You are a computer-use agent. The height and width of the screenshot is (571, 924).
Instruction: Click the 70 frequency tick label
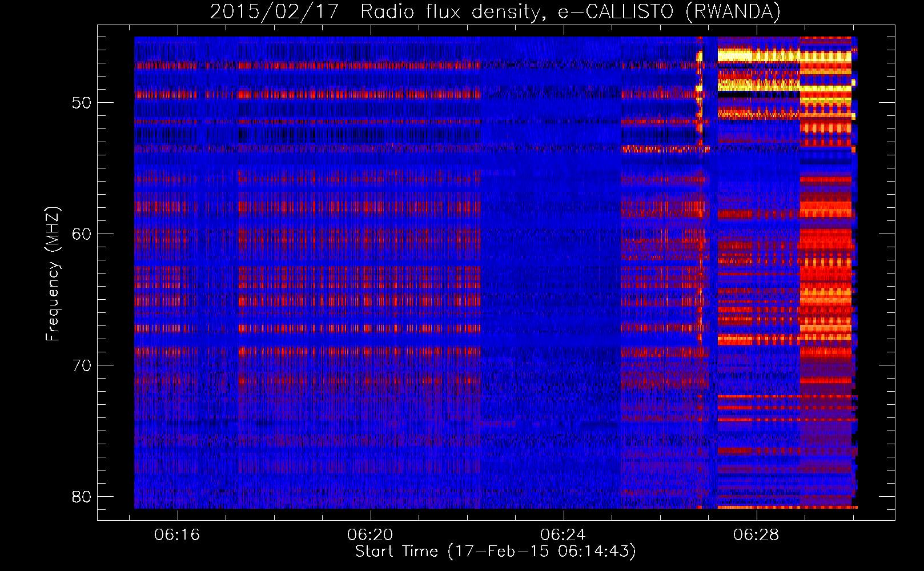tap(82, 365)
